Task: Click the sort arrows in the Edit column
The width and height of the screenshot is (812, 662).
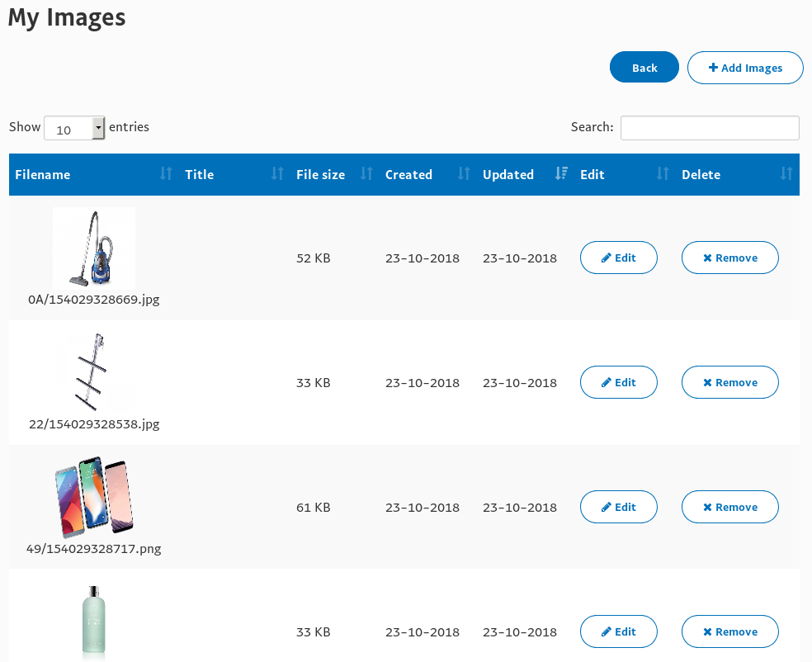Action: click(x=663, y=173)
